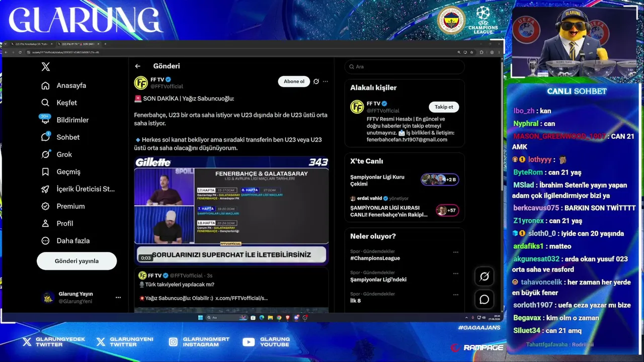Open File Explorer from the taskbar
Viewport: 644px width, 362px height.
pyautogui.click(x=270, y=318)
